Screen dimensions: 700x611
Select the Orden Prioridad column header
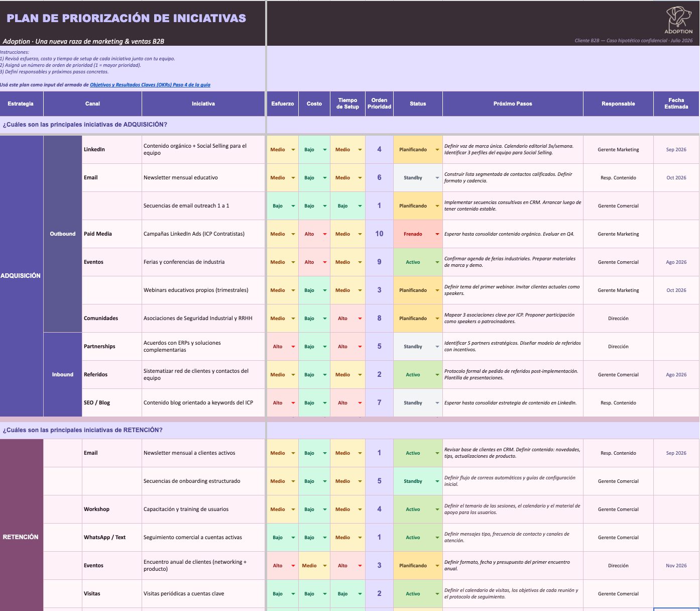pyautogui.click(x=379, y=104)
